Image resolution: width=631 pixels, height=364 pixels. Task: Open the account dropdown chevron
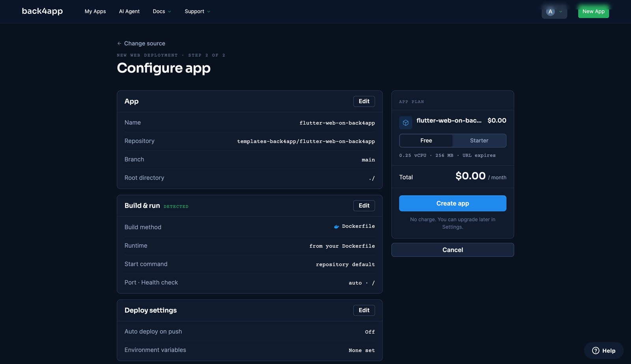[560, 11]
